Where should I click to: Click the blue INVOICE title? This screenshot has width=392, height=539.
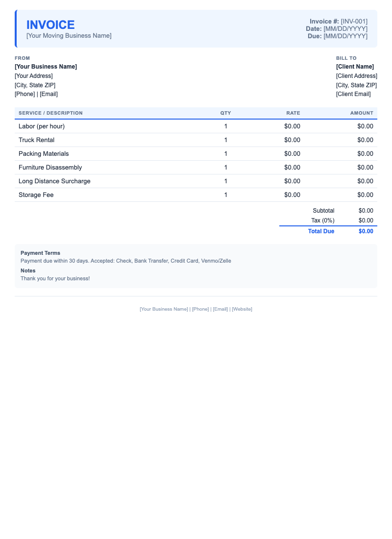tap(50, 25)
